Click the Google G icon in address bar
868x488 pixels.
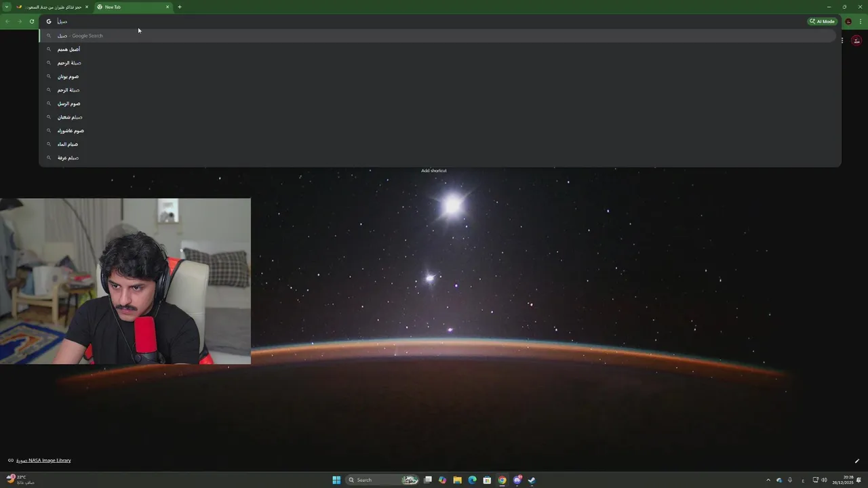(49, 21)
